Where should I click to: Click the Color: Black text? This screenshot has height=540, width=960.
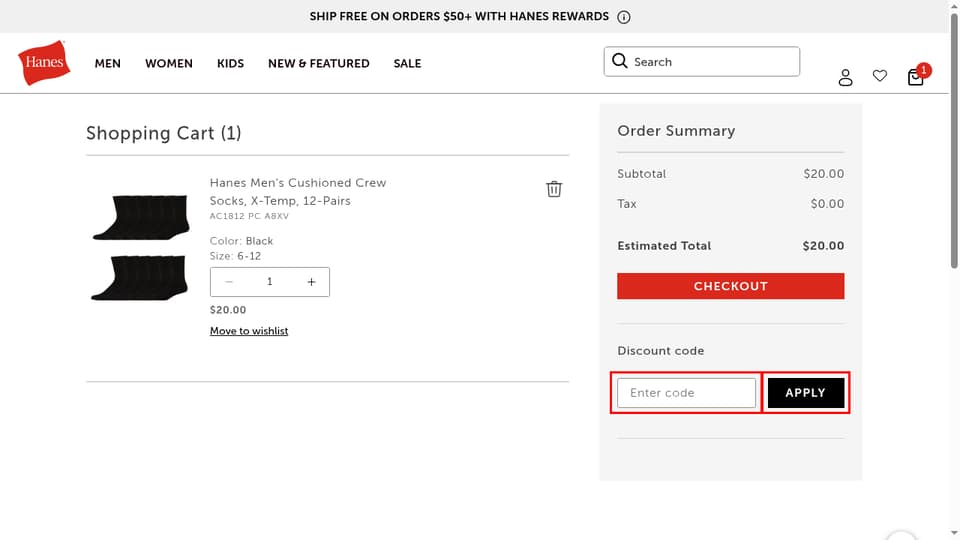pos(241,241)
